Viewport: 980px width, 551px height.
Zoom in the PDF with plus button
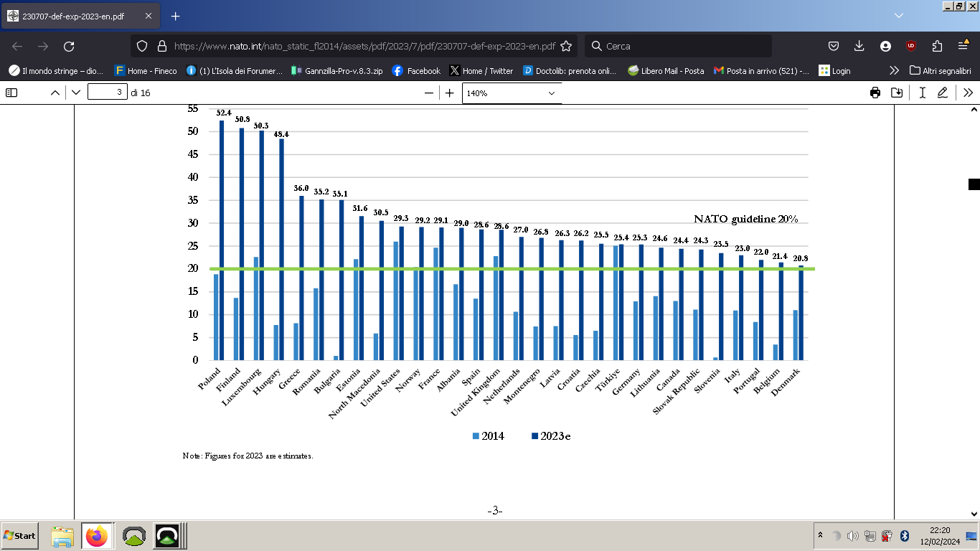[x=450, y=93]
